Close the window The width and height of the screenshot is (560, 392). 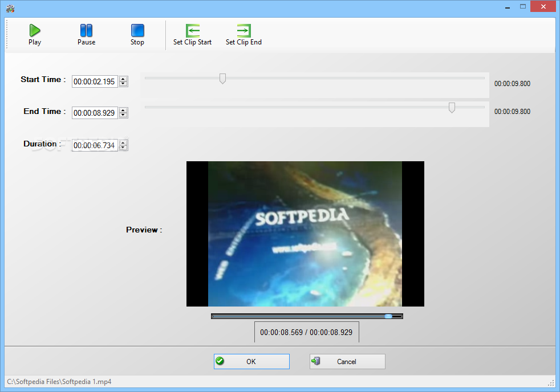[x=543, y=7]
